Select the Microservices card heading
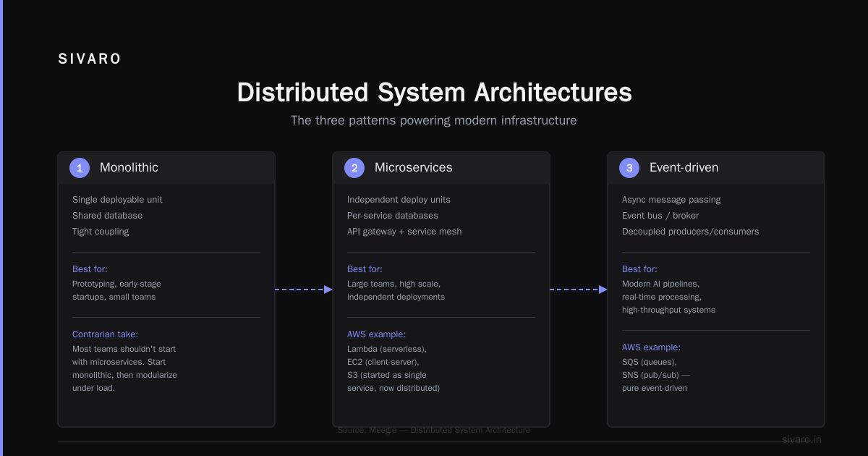 (x=413, y=168)
